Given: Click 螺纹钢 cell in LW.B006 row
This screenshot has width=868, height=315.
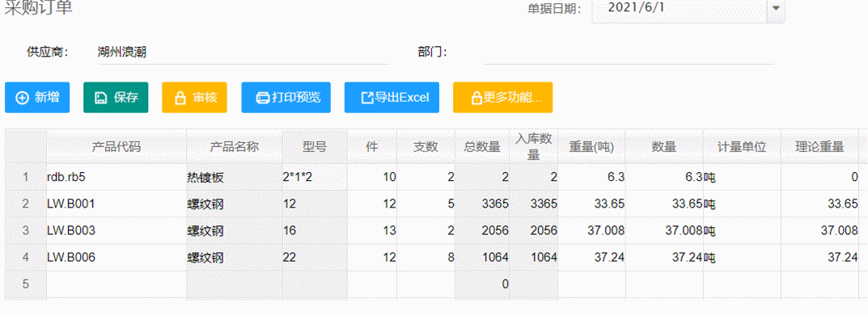Looking at the screenshot, I should [234, 257].
